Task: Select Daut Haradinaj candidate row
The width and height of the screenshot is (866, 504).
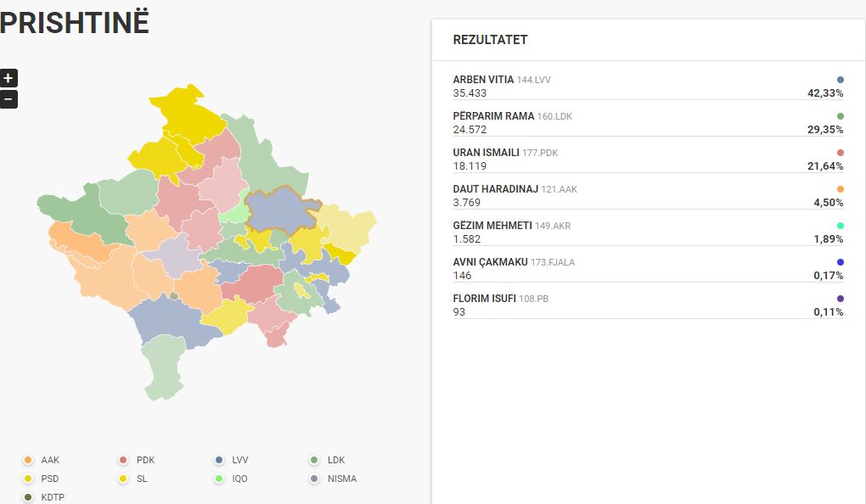Action: coord(648,195)
